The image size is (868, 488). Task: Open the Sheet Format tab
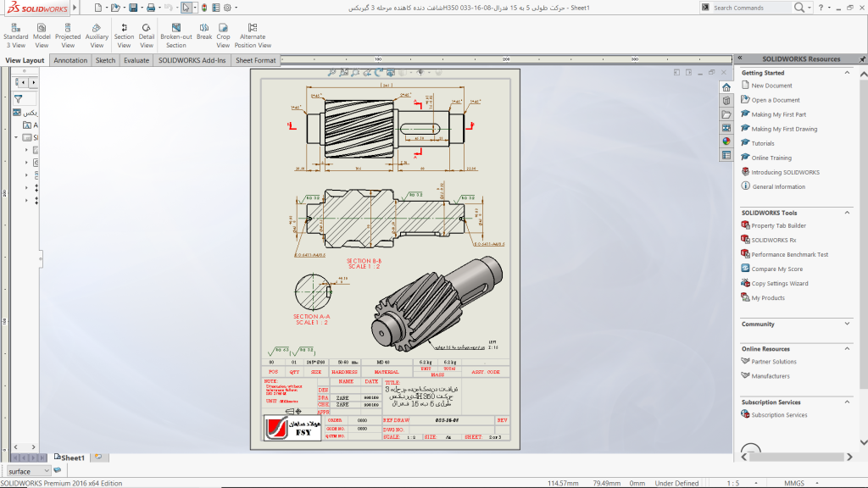click(255, 60)
